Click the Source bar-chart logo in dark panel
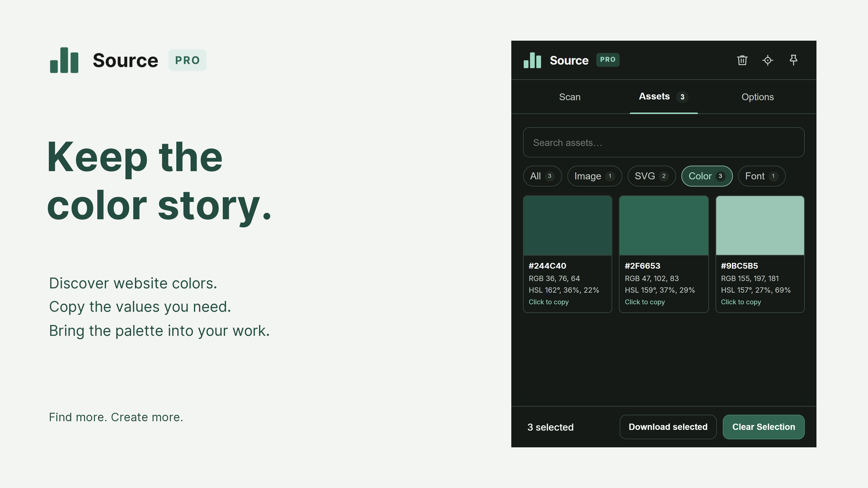 532,60
